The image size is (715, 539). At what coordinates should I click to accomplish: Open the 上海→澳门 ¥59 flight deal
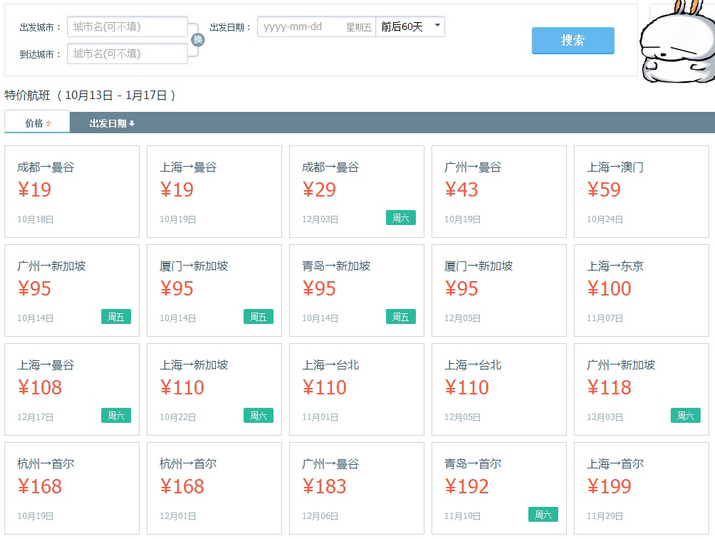[x=640, y=191]
